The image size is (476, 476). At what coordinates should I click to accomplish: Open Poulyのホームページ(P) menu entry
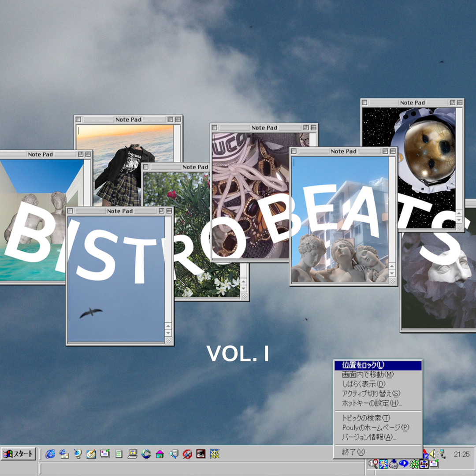378,428
